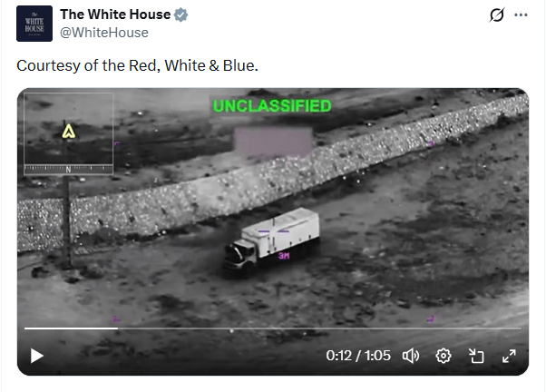
Task: Click the blue verified checkmark badge
Action: pyautogui.click(x=181, y=15)
